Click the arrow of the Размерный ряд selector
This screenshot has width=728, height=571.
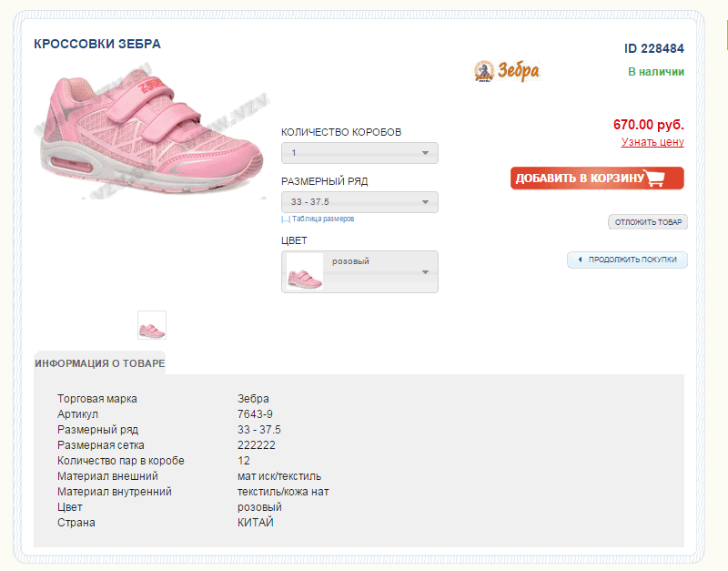click(425, 202)
